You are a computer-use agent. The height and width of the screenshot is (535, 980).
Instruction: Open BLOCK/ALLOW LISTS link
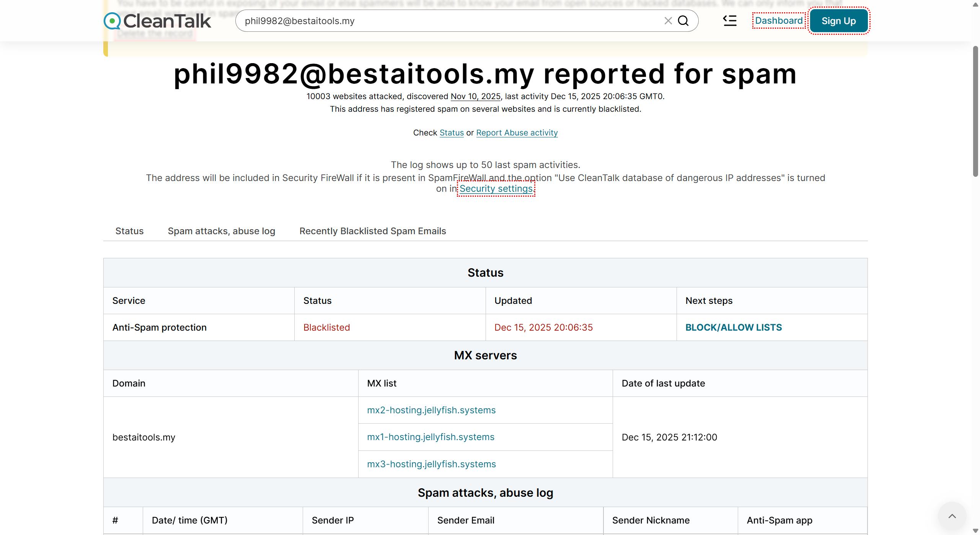[x=733, y=328]
